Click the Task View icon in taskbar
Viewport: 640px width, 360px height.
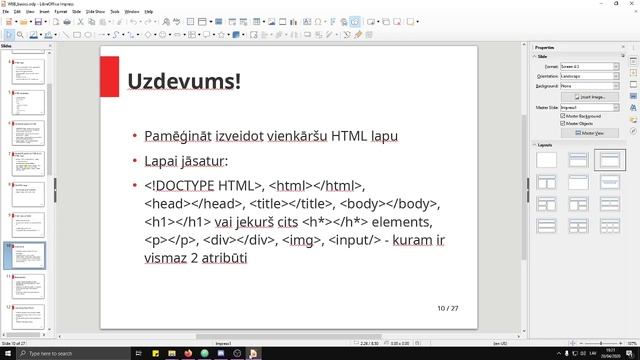138,353
